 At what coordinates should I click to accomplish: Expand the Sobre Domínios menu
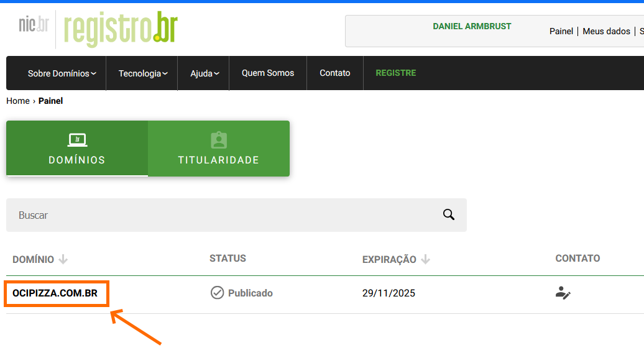62,73
